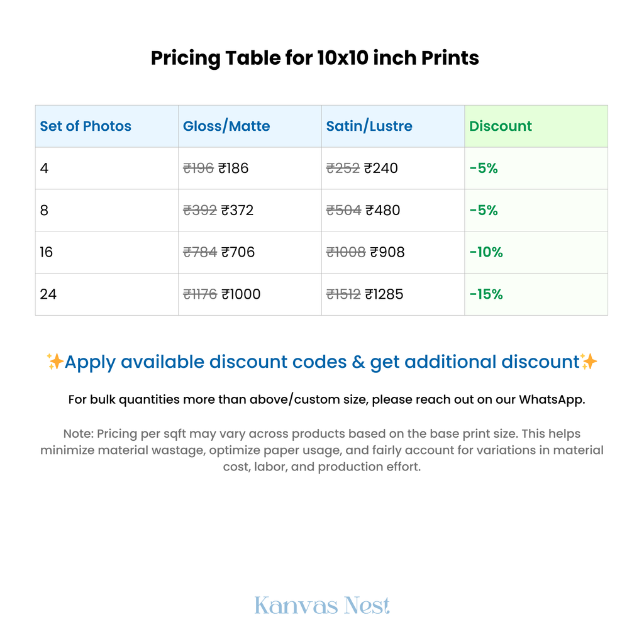644x644 pixels.
Task: Click the right sparkle emoji icon
Action: point(589,362)
